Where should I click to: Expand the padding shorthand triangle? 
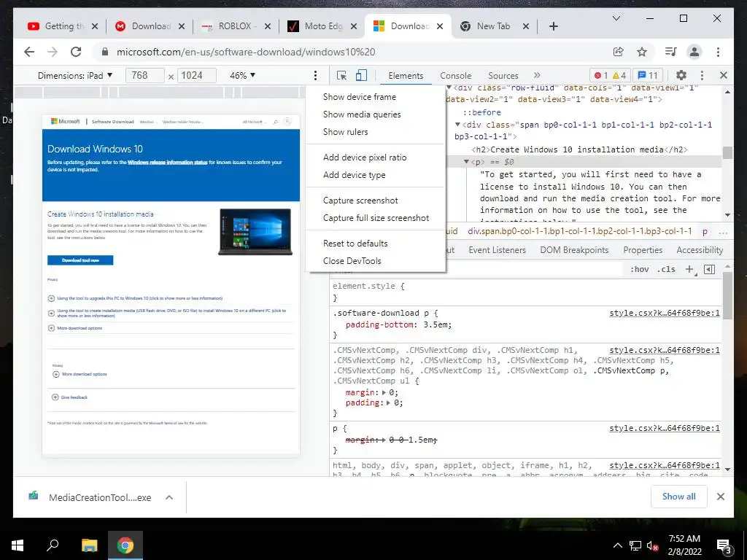(389, 402)
